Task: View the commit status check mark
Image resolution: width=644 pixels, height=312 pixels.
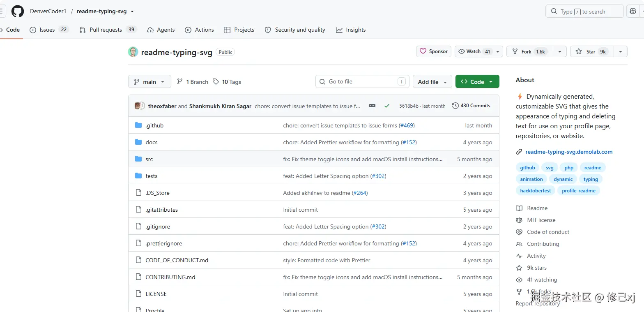Action: click(387, 106)
